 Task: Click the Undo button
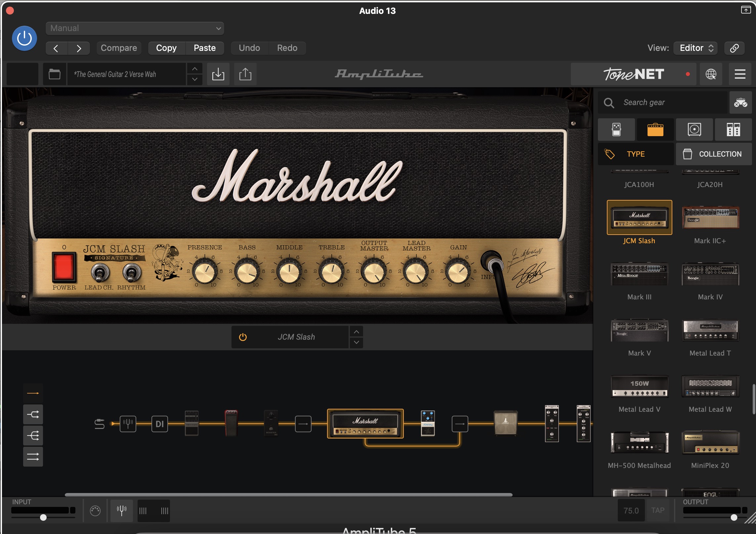(249, 48)
